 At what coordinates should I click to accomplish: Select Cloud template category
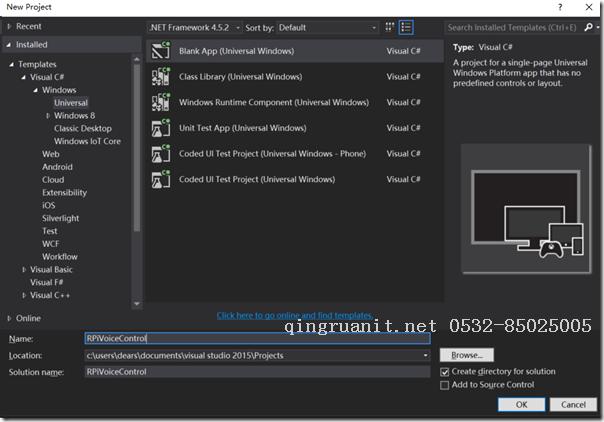53,180
